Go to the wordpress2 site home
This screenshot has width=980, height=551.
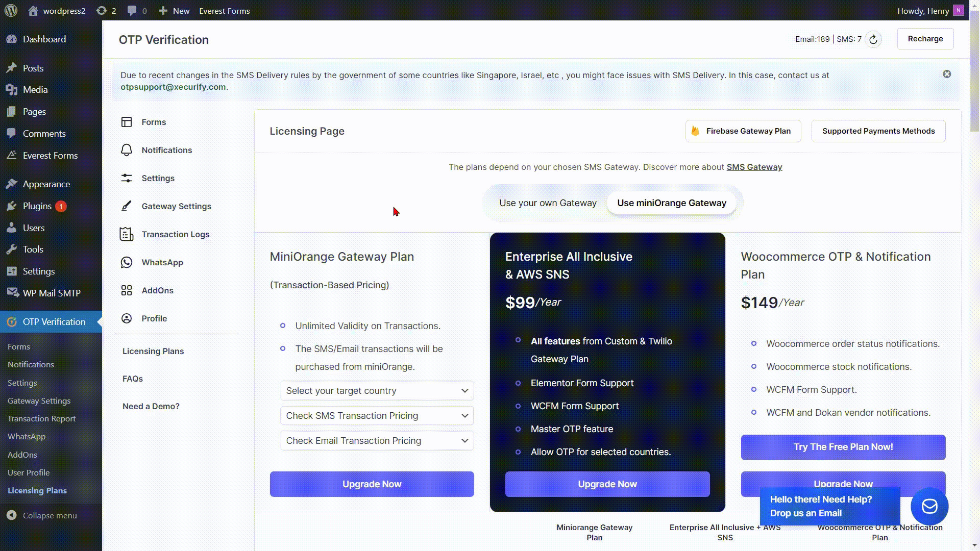pos(57,11)
